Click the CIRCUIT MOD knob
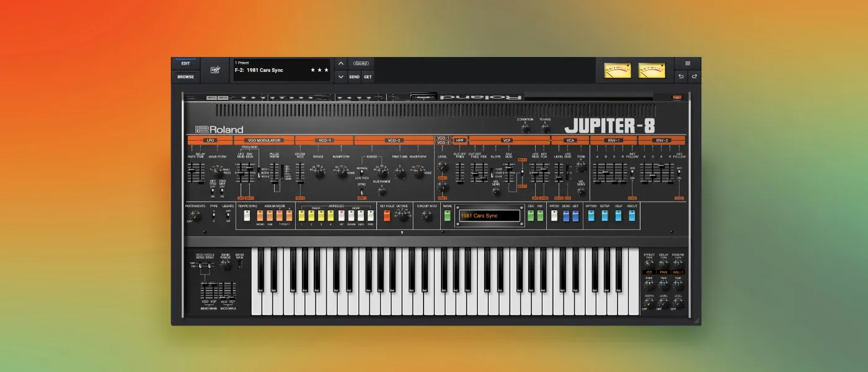 [427, 216]
